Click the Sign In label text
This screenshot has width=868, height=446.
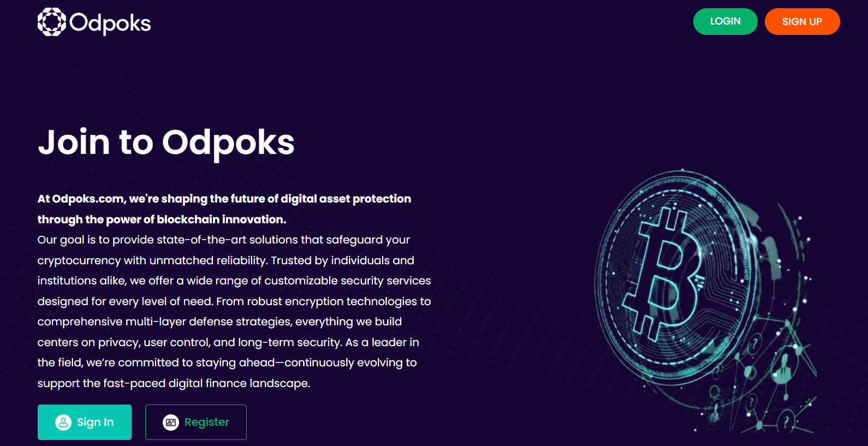[x=95, y=423]
